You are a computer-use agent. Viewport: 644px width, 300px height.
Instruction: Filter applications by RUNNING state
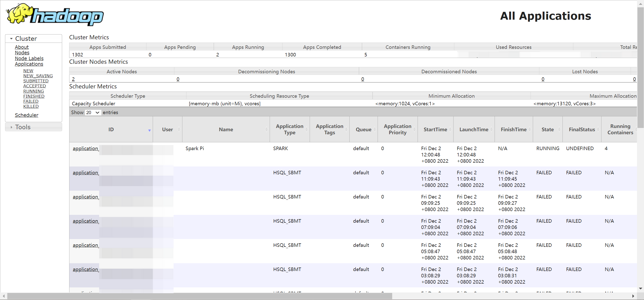(x=34, y=91)
